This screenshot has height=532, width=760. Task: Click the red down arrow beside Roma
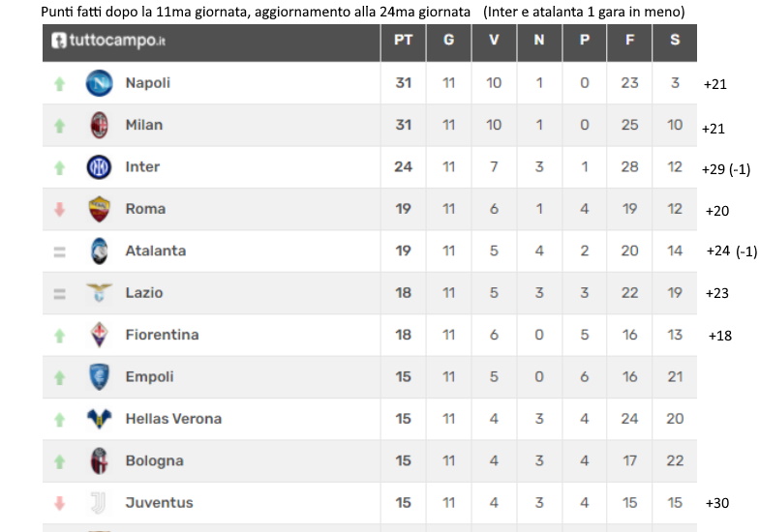click(x=59, y=210)
